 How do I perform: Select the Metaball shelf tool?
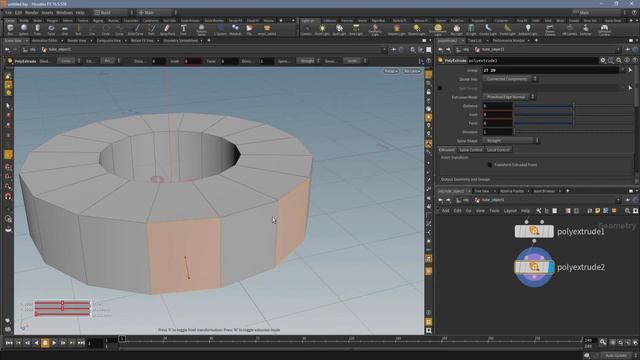click(235, 29)
